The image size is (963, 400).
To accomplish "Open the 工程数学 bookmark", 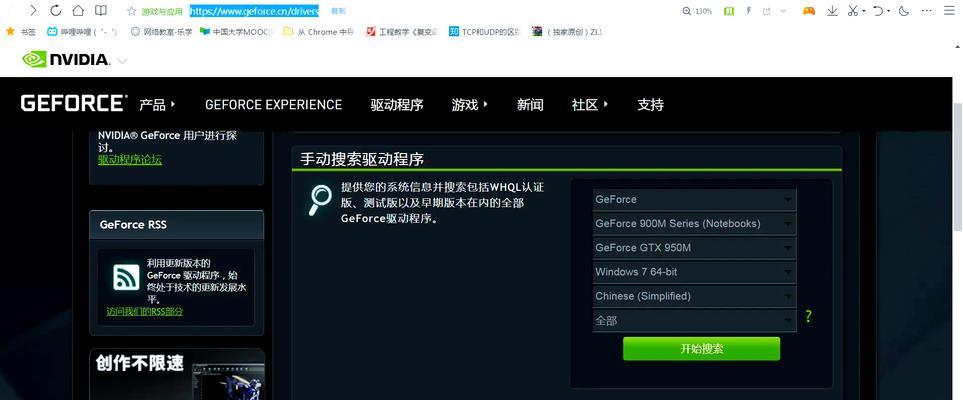I will [402, 31].
